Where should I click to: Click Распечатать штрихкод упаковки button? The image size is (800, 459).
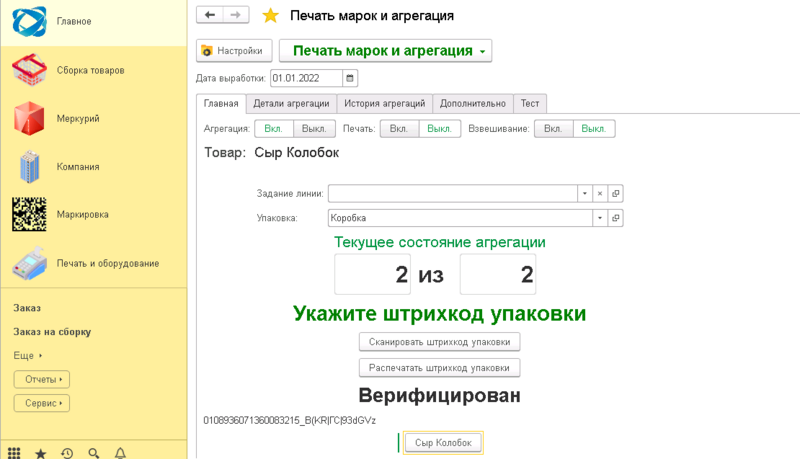439,368
